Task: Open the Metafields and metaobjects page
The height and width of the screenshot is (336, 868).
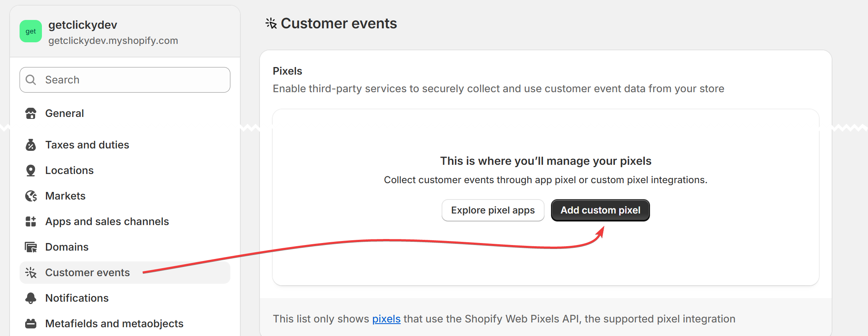Action: click(114, 324)
